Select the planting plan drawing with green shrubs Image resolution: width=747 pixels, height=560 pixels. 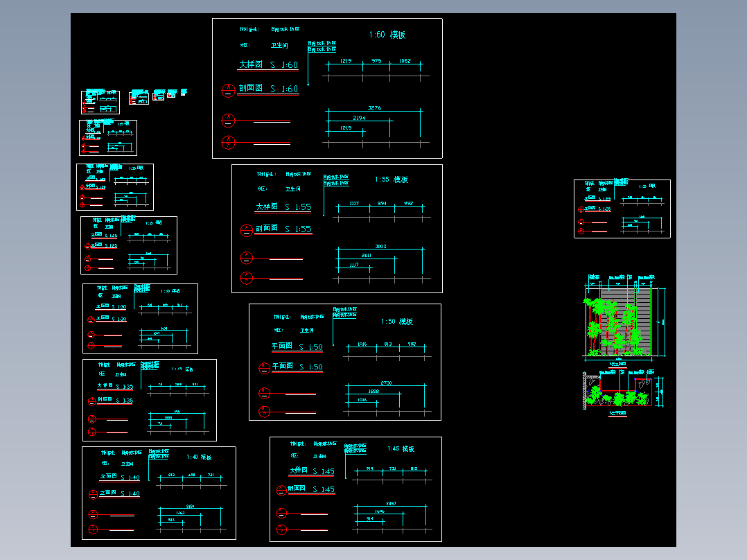623,392
